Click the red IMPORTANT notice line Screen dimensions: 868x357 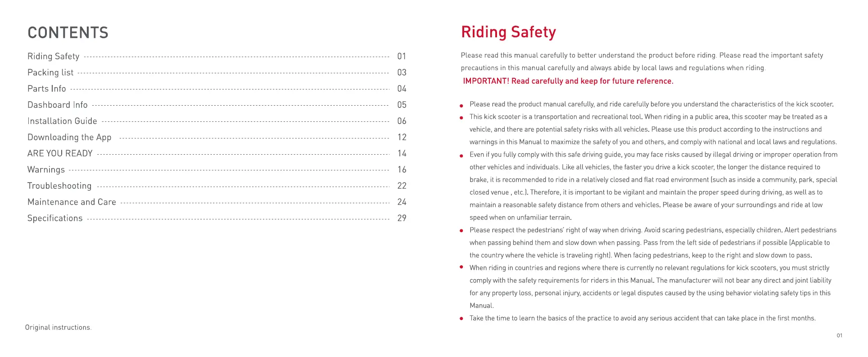[568, 81]
